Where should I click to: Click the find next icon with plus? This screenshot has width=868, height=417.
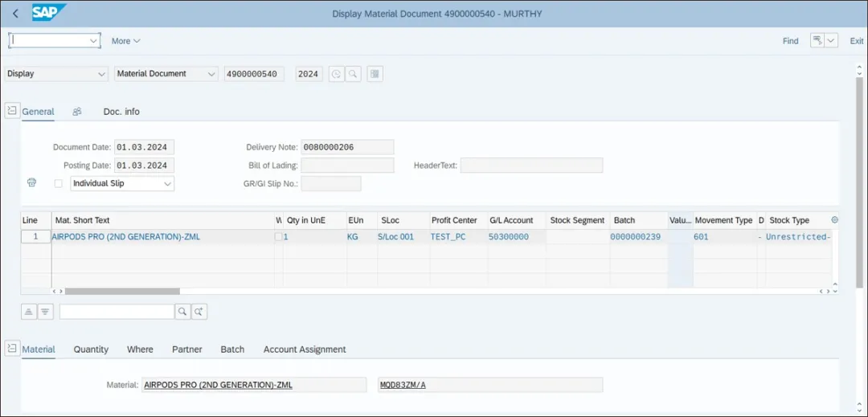pos(199,312)
